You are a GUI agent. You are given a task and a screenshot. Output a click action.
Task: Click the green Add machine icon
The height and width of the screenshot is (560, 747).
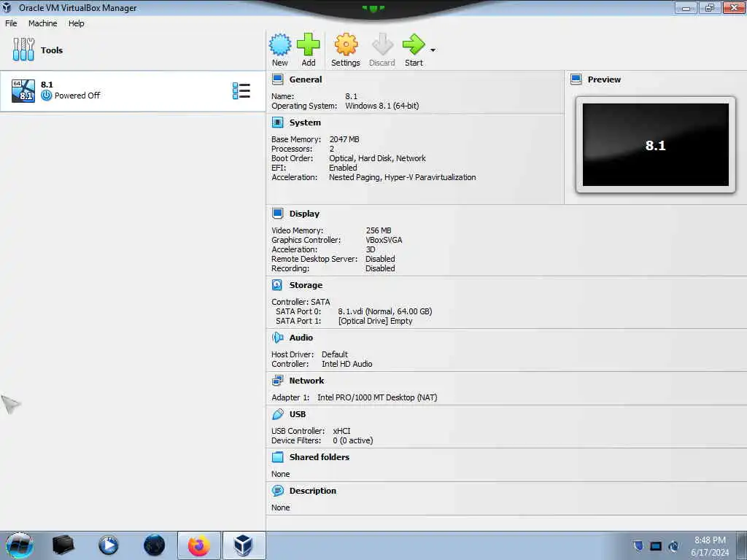(x=309, y=44)
